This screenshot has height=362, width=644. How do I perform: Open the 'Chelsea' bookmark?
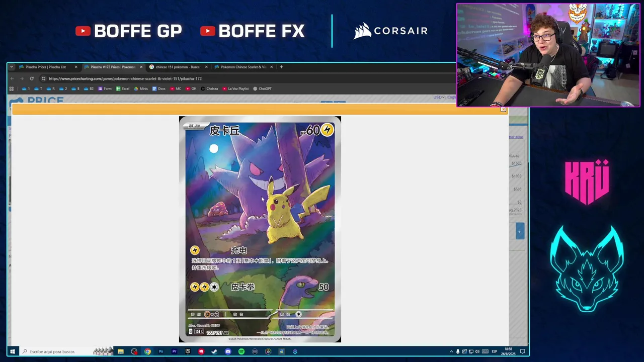coord(209,88)
